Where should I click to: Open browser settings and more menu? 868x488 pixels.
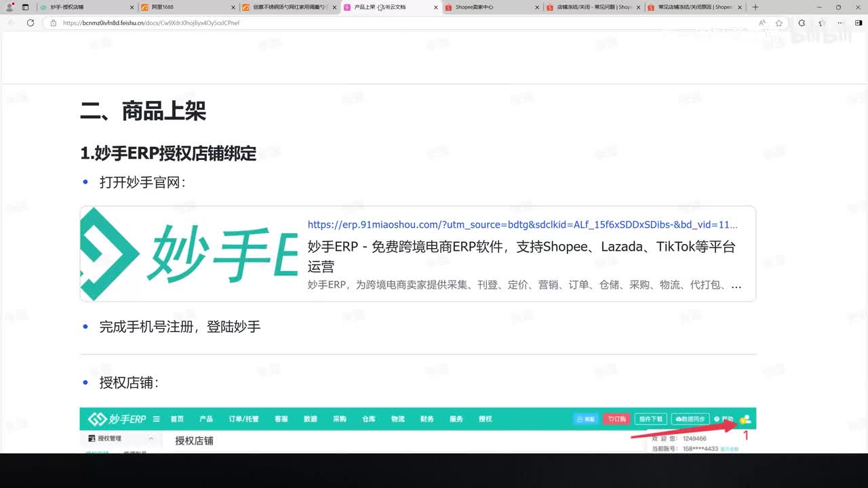pyautogui.click(x=840, y=22)
